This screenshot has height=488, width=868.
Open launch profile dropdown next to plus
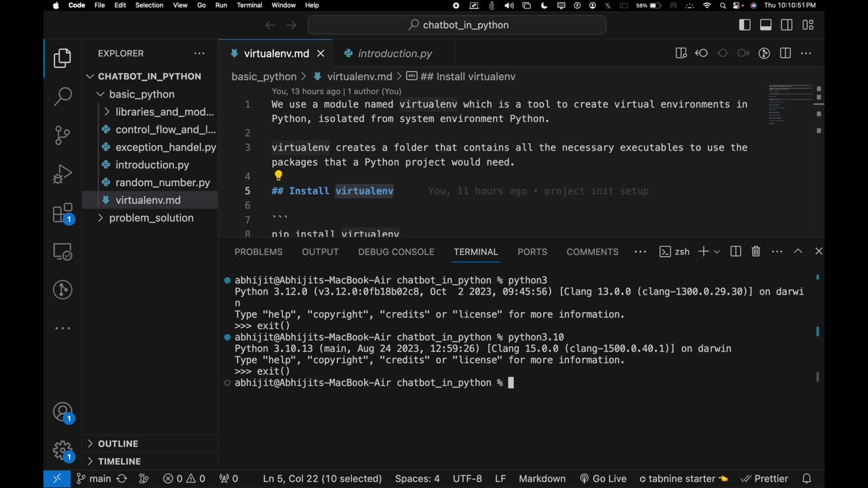[x=717, y=251]
